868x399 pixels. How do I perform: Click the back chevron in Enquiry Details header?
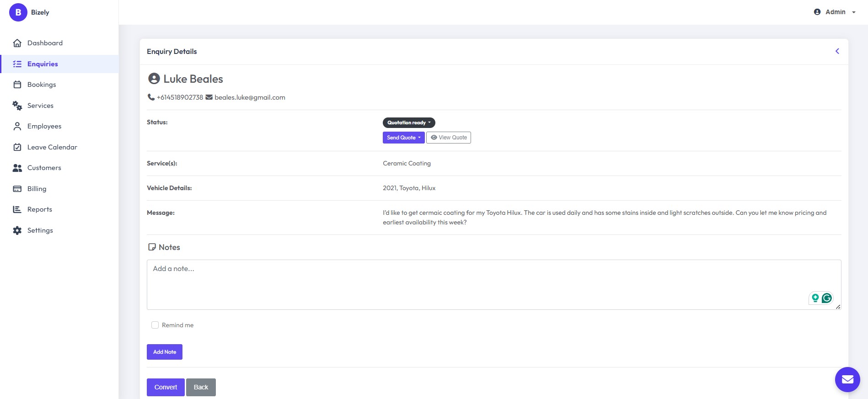click(837, 51)
